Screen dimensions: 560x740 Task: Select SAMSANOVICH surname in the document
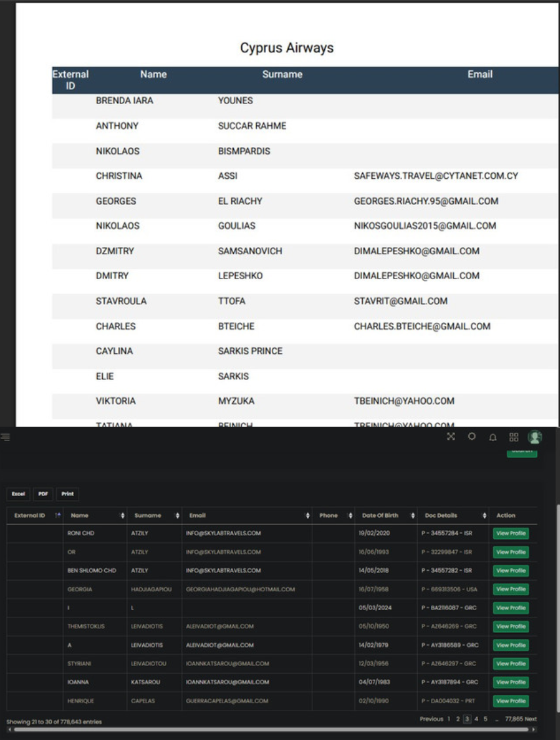pos(250,251)
